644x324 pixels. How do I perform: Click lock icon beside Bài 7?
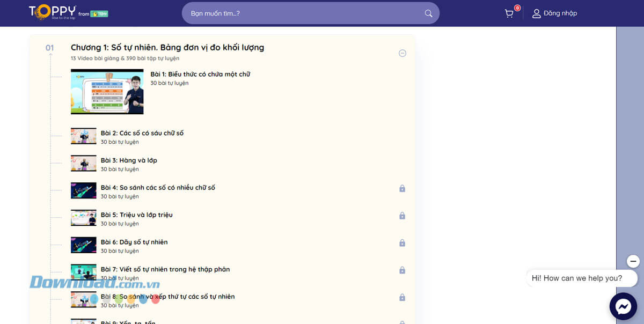pyautogui.click(x=402, y=270)
